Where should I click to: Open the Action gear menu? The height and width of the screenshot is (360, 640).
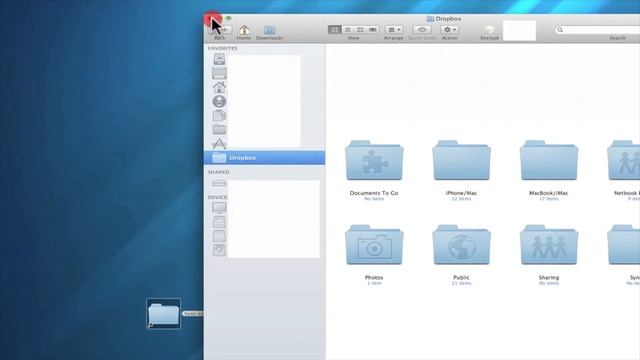pyautogui.click(x=449, y=29)
